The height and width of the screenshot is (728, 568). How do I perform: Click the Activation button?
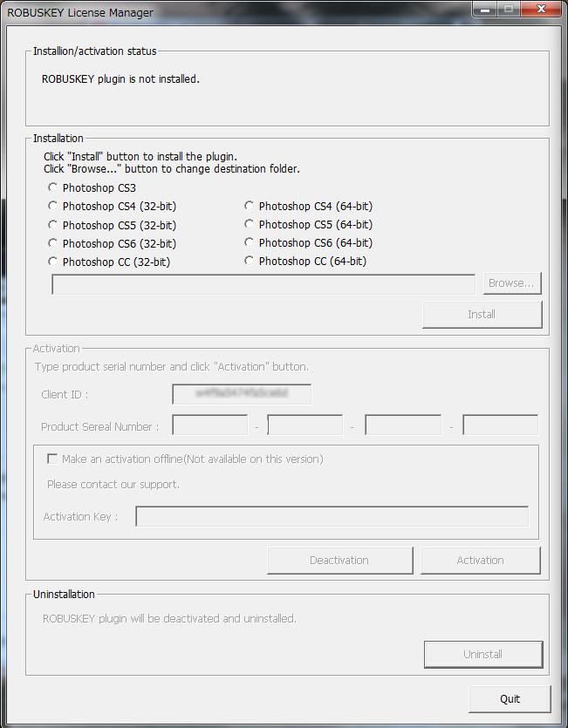coord(481,561)
